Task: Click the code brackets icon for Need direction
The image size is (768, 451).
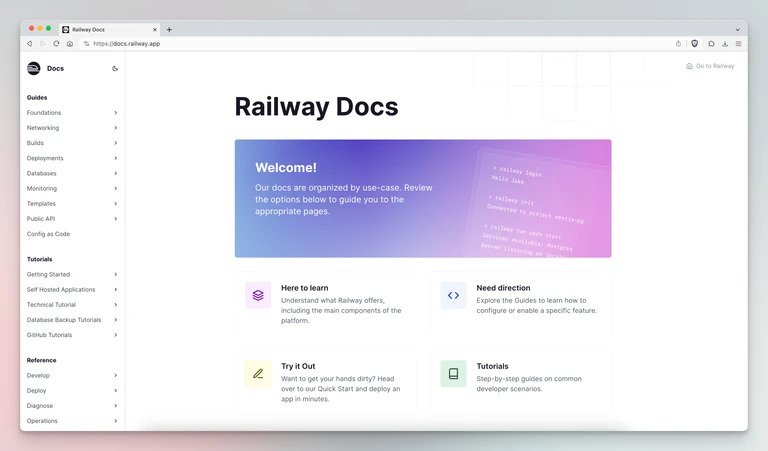Action: coord(454,295)
